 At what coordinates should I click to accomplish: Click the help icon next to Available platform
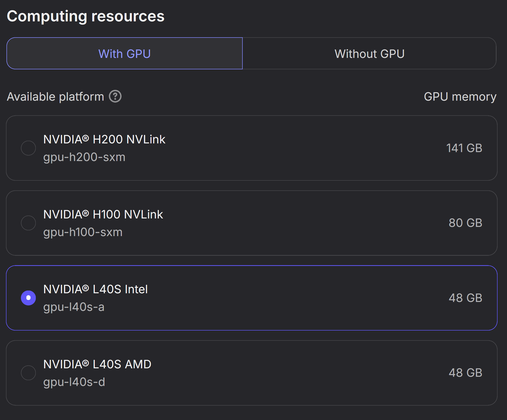click(115, 97)
